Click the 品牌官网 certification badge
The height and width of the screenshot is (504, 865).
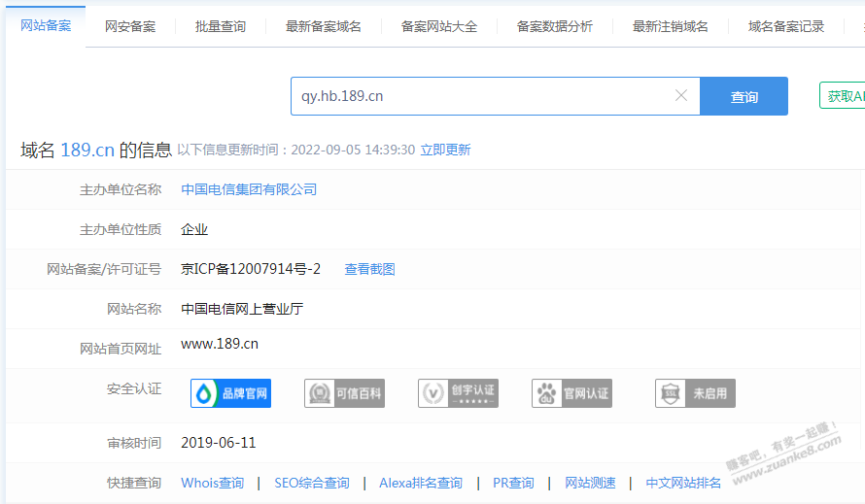pyautogui.click(x=230, y=393)
